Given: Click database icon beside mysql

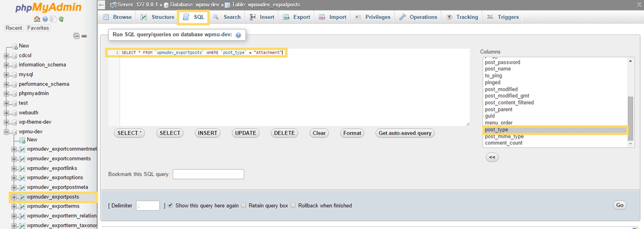Looking at the screenshot, I should tap(14, 75).
